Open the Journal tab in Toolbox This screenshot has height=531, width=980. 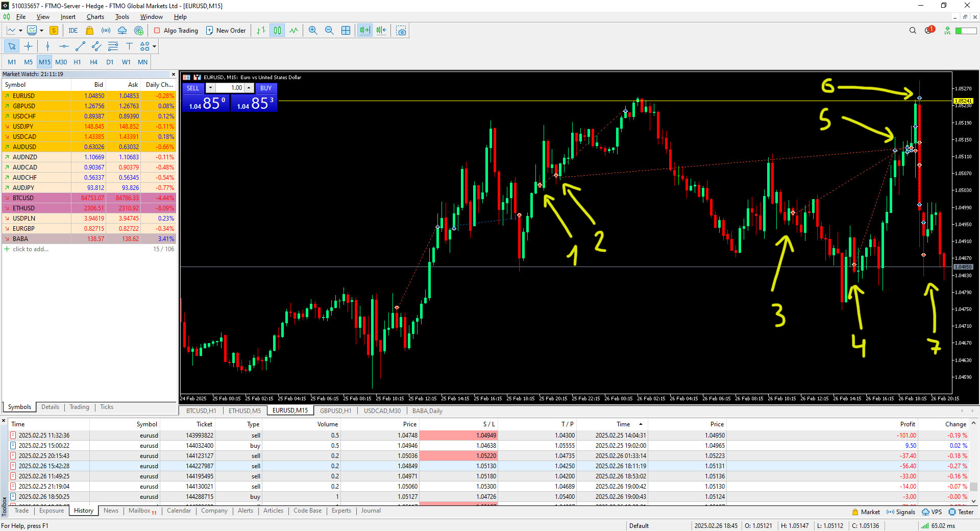pos(371,511)
